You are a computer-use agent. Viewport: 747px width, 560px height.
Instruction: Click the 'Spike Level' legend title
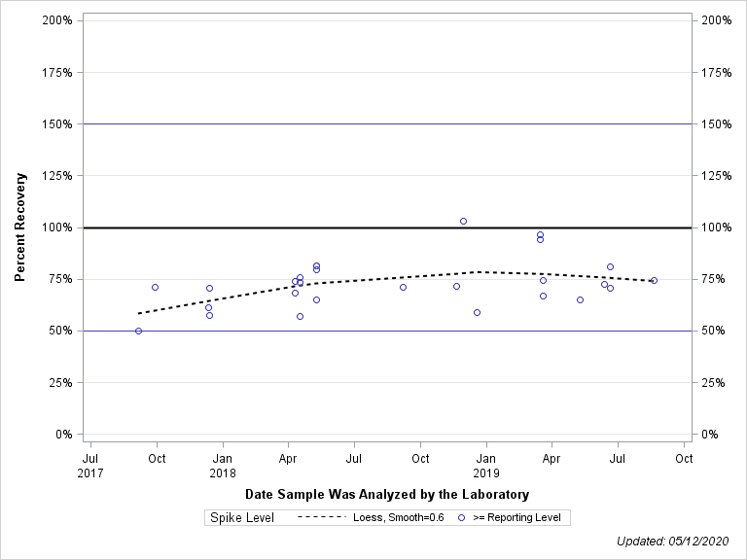242,517
